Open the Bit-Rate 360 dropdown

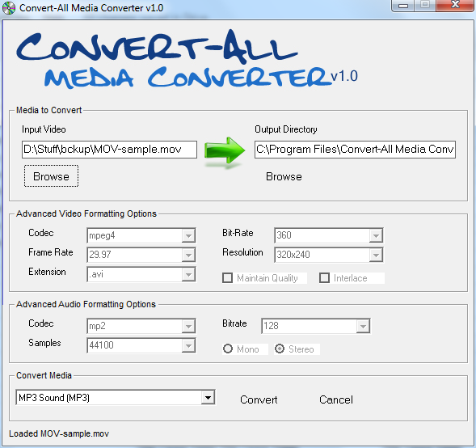click(328, 235)
